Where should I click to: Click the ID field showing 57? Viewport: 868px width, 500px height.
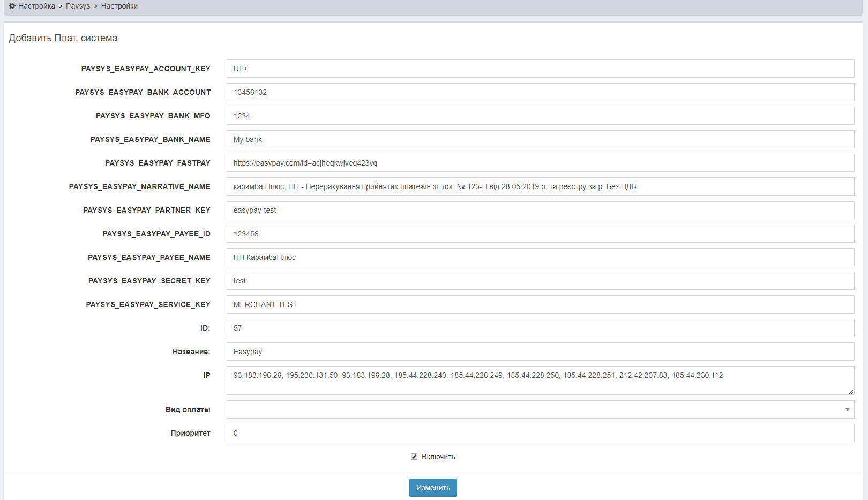540,328
